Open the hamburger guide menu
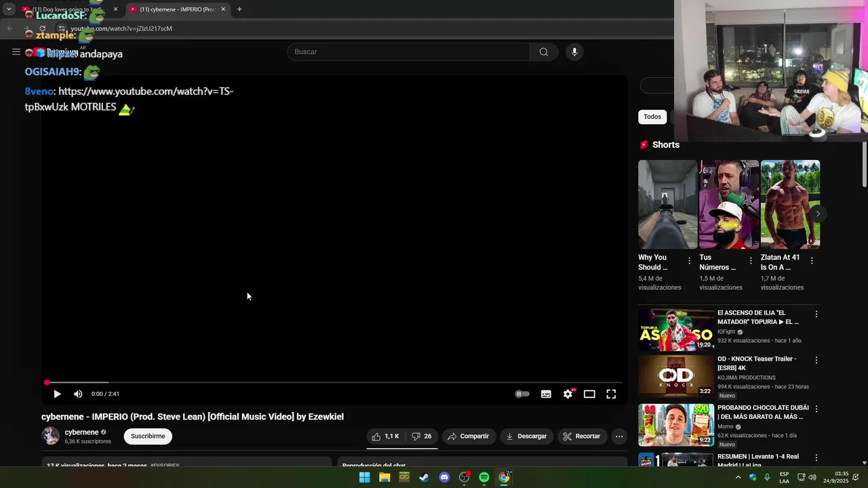 click(16, 52)
